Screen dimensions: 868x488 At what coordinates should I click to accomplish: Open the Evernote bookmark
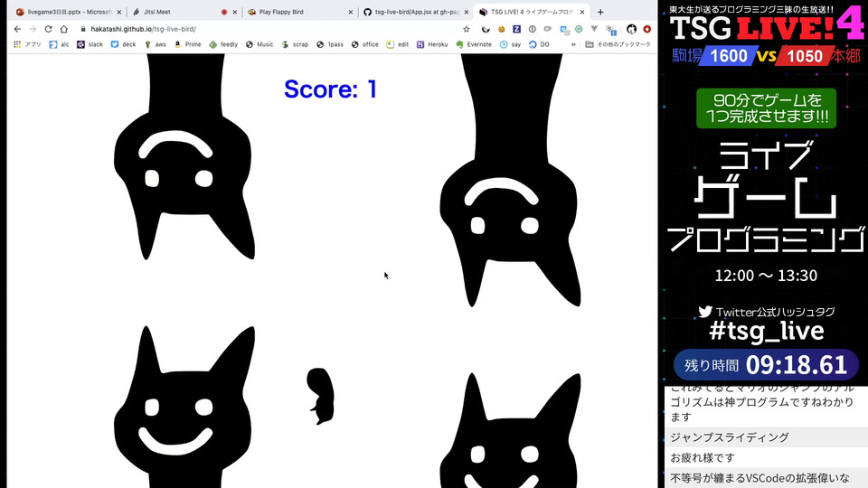click(474, 44)
